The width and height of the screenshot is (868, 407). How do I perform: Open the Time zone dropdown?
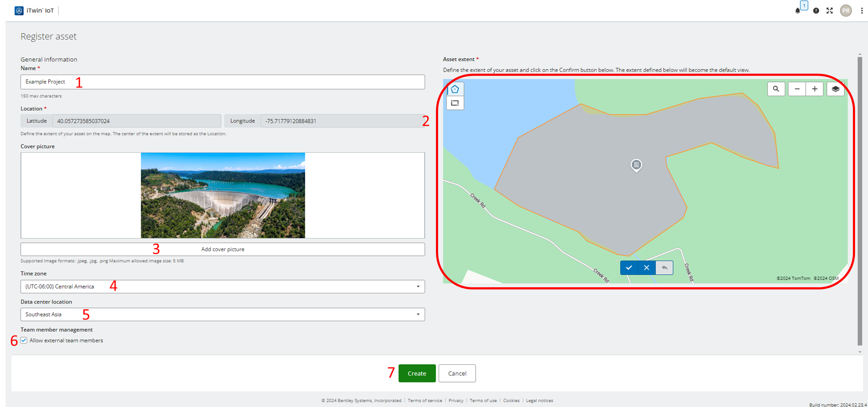(x=417, y=286)
